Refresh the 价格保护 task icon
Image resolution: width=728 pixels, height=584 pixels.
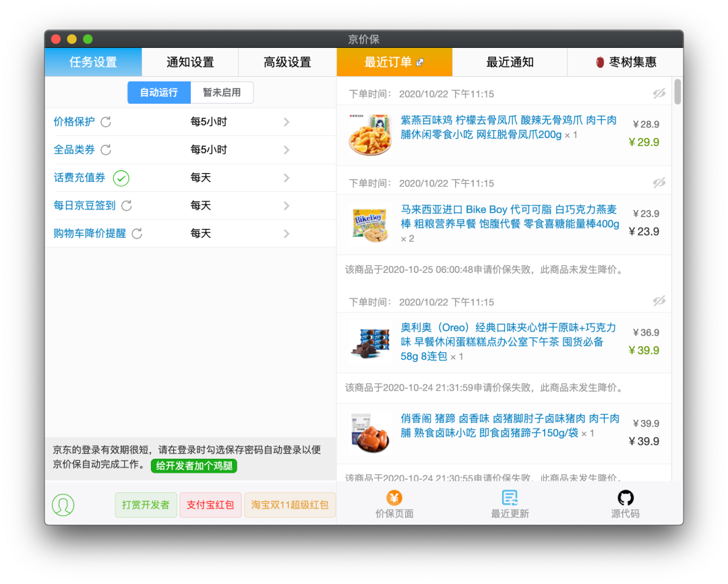106,122
